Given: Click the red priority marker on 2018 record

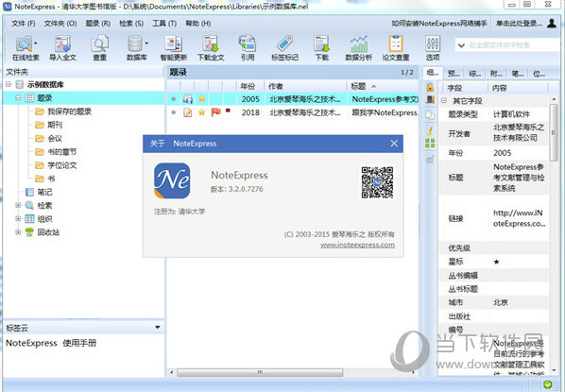Looking at the screenshot, I should point(228,111).
